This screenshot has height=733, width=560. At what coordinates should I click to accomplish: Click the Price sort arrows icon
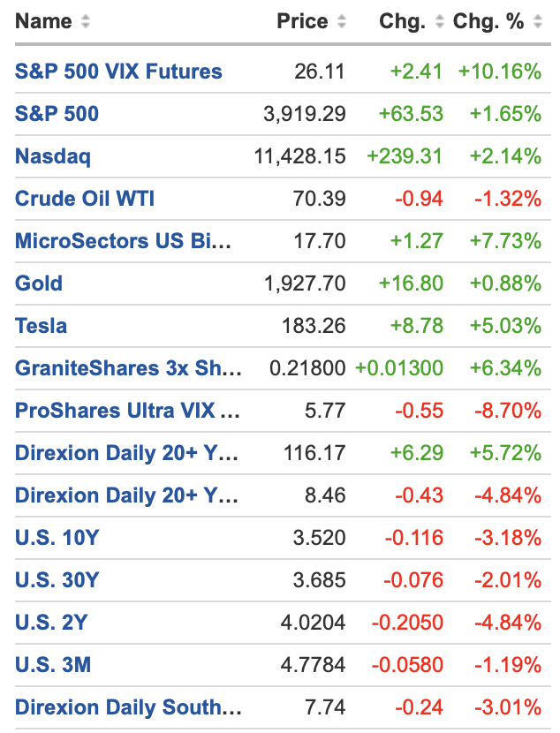pyautogui.click(x=342, y=22)
